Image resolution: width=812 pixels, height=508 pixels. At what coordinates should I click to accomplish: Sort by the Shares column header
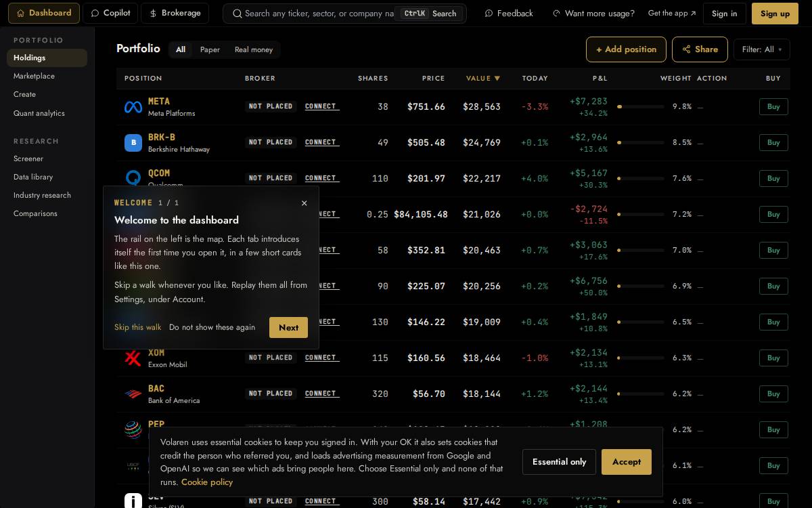point(373,79)
